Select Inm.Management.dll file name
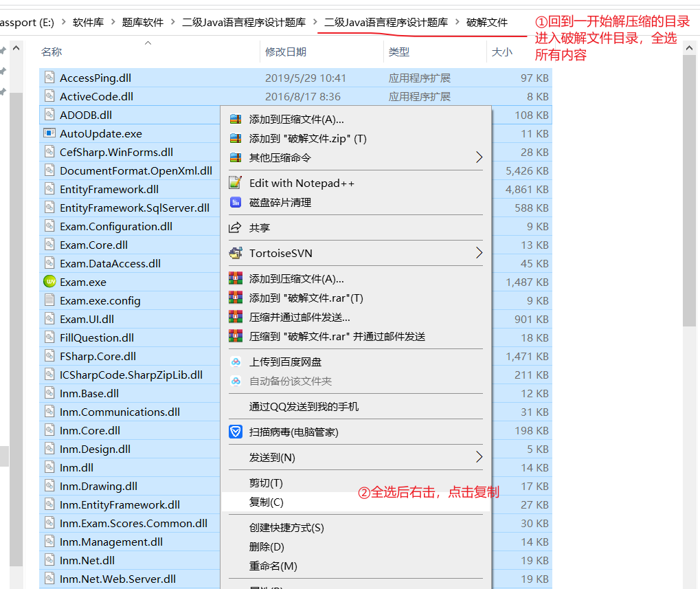 point(111,542)
